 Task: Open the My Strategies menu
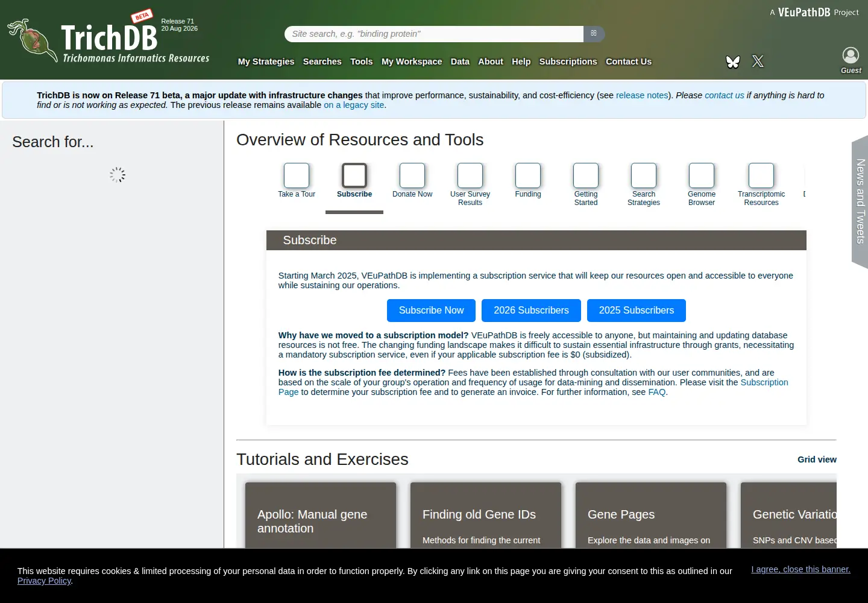tap(266, 62)
